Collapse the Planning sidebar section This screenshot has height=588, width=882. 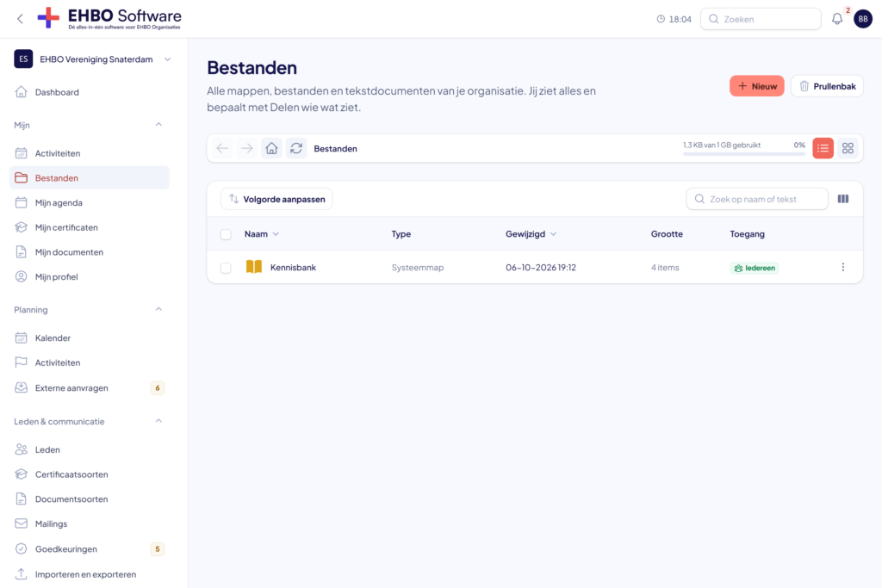coord(158,310)
